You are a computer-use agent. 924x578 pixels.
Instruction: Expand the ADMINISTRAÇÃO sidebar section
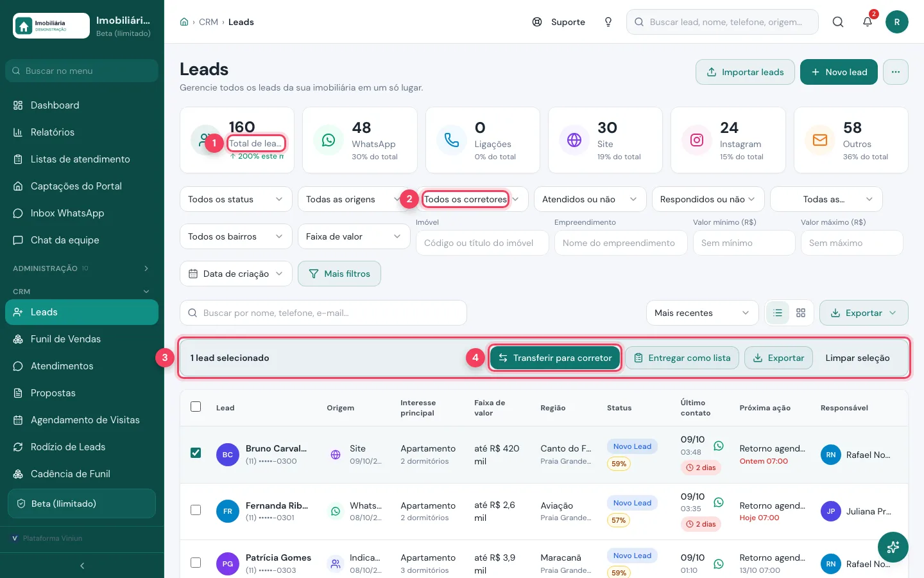(x=81, y=268)
